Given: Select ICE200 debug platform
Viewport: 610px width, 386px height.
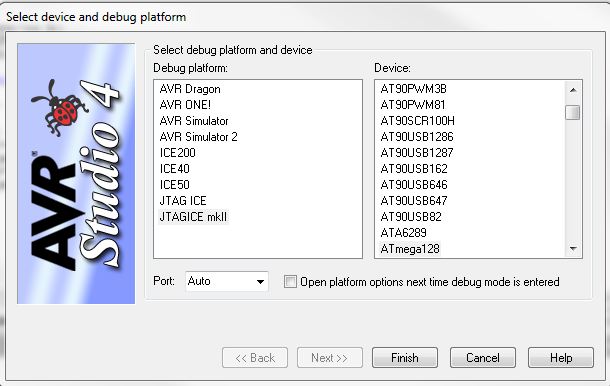Looking at the screenshot, I should pos(177,153).
